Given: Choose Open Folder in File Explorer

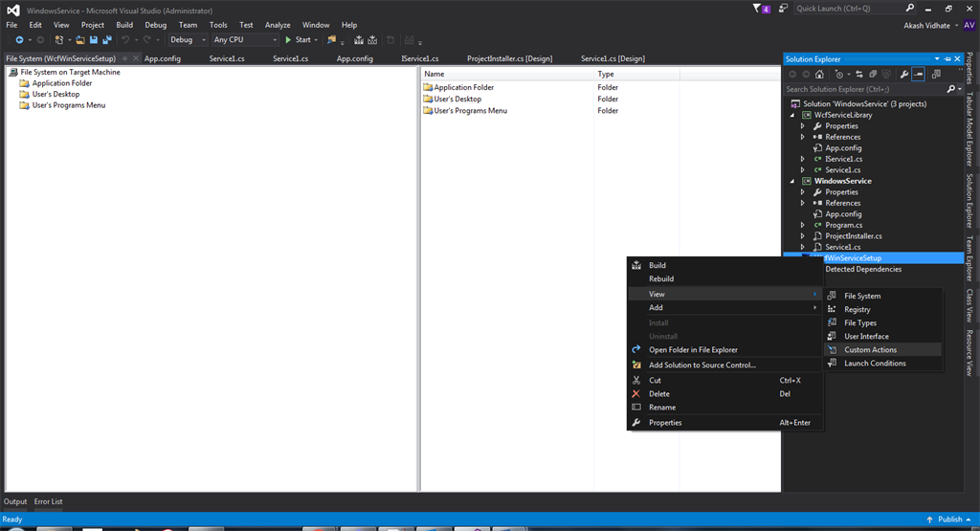Looking at the screenshot, I should click(724, 350).
